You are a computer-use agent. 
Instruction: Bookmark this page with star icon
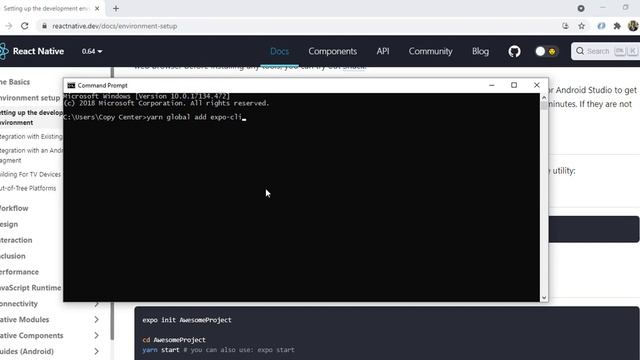tap(582, 26)
